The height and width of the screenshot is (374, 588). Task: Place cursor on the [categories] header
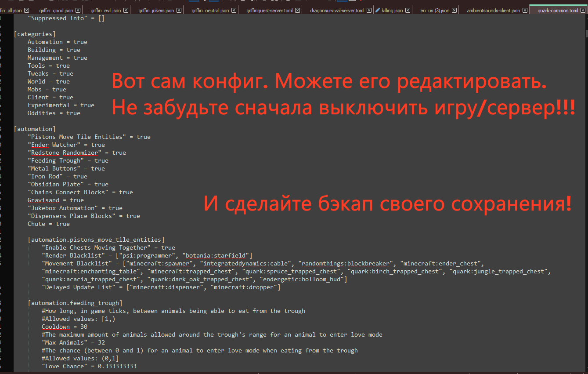coord(35,34)
